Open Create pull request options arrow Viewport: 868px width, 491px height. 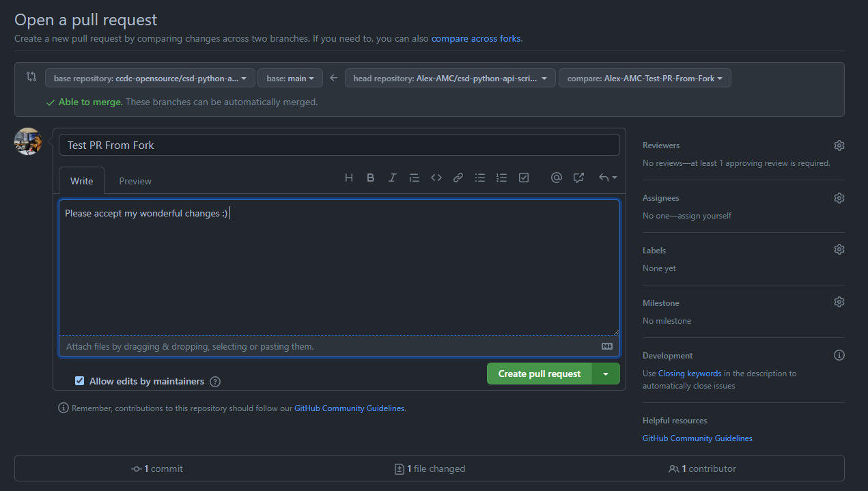click(606, 374)
